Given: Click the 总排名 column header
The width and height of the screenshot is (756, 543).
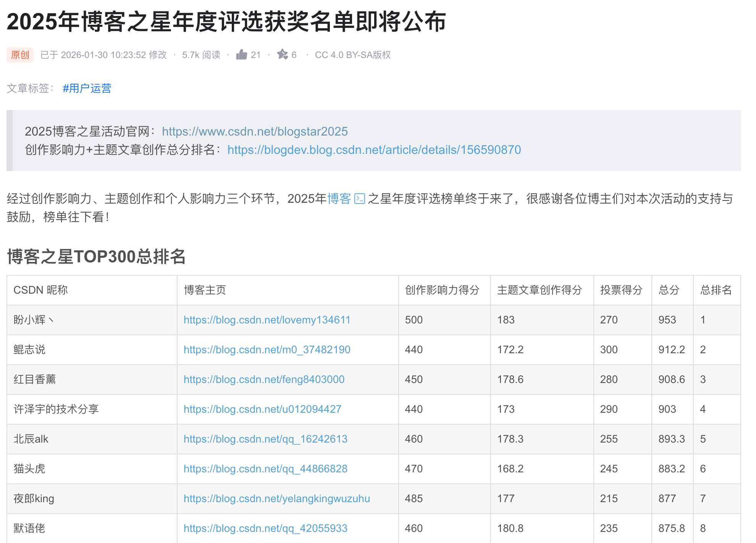Looking at the screenshot, I should (x=716, y=290).
